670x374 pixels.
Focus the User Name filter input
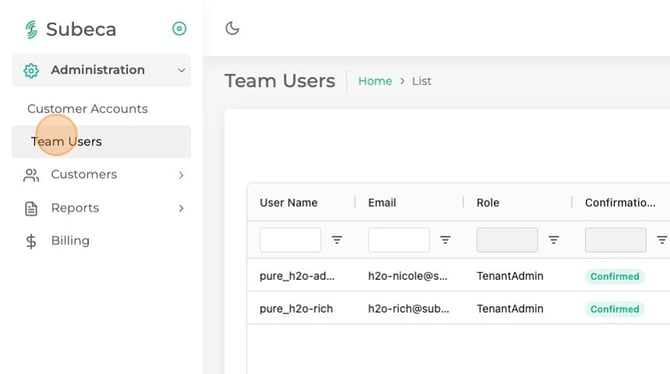290,240
